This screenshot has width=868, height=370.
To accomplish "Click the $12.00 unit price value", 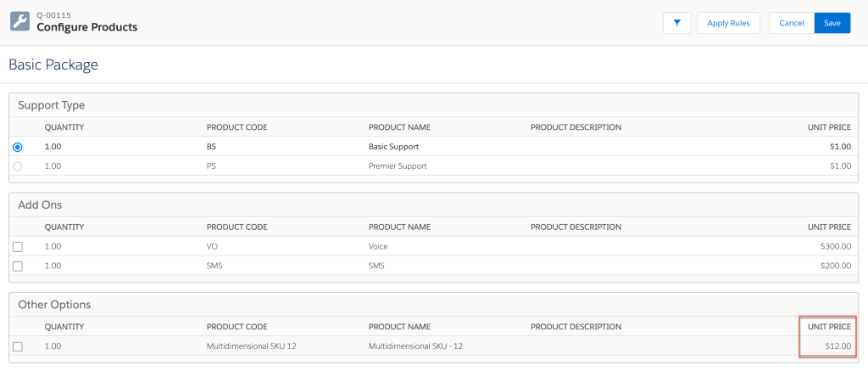I will point(837,346).
